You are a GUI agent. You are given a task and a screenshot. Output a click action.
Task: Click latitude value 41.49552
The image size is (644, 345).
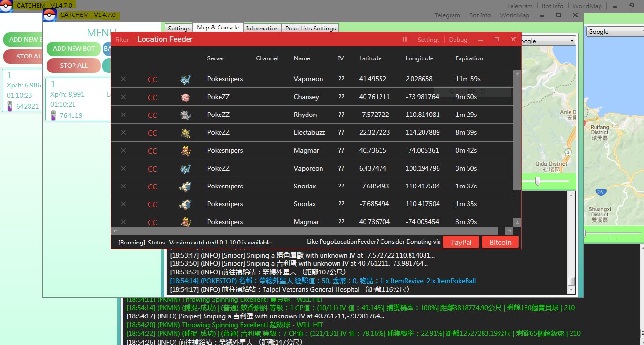tap(373, 79)
